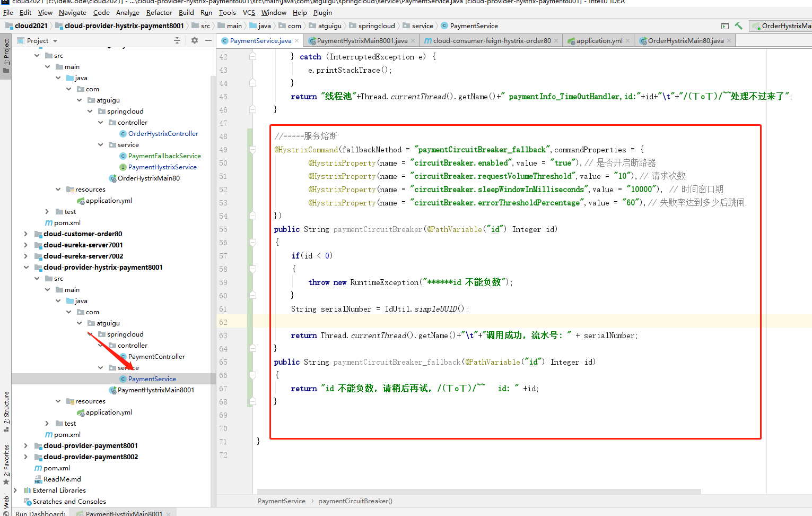Switch to application.yml editor tab
Screen dimensions: 812x516
click(x=599, y=40)
